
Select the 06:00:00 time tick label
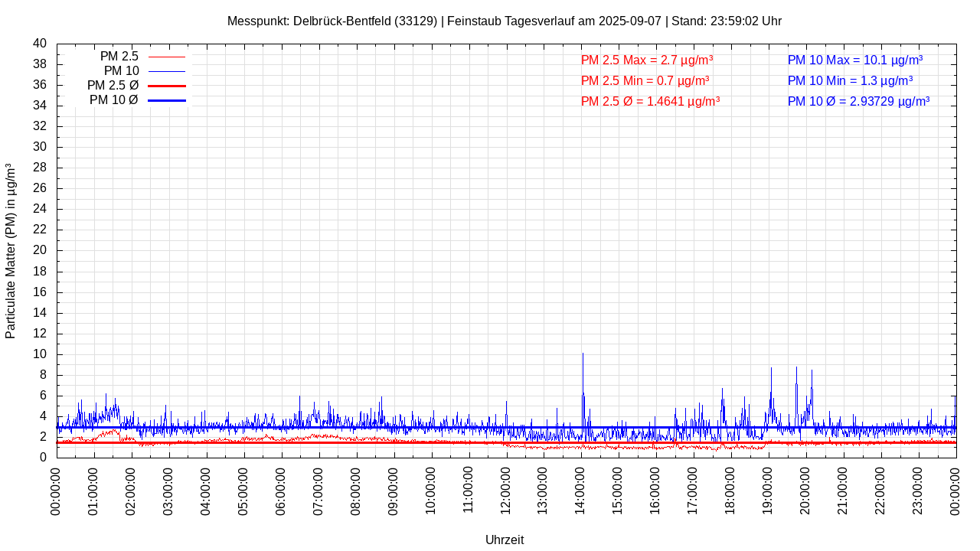(x=281, y=491)
